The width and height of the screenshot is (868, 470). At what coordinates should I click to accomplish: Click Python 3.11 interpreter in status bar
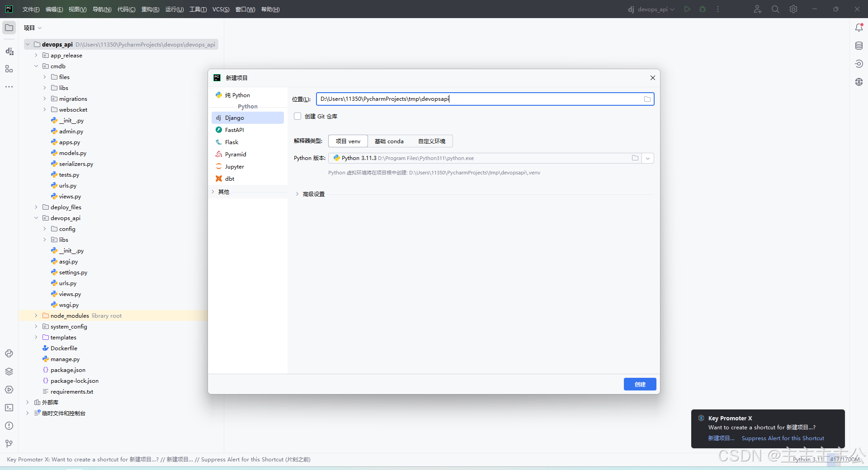[808, 459]
